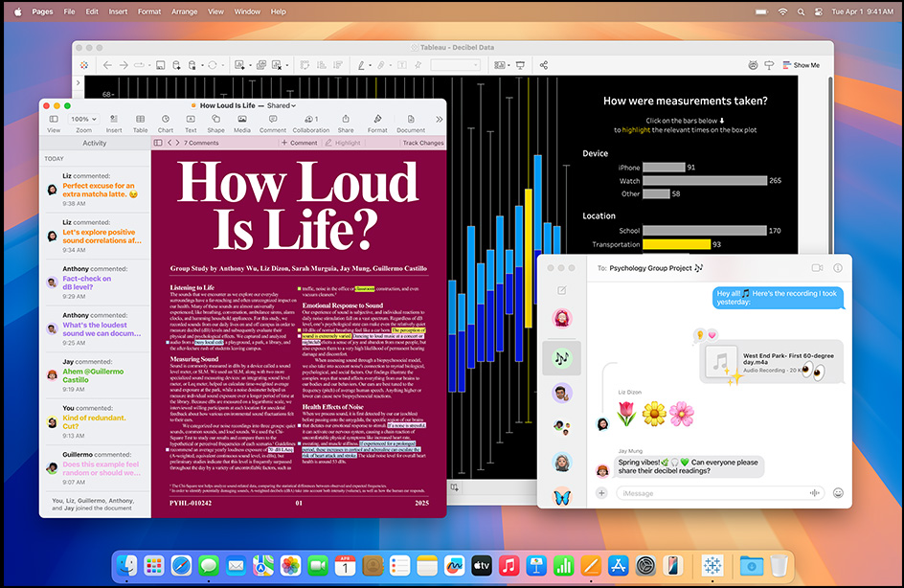Click the Show Me button in Tableau
Viewport: 904px width, 588px height.
[x=801, y=65]
